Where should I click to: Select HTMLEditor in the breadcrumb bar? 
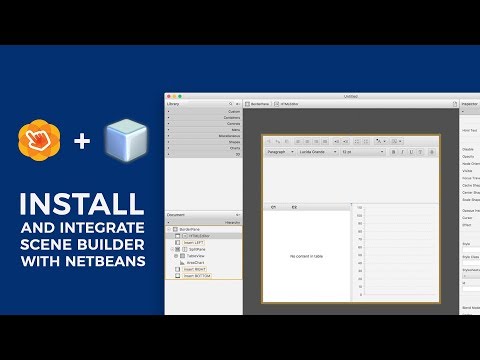pos(286,104)
